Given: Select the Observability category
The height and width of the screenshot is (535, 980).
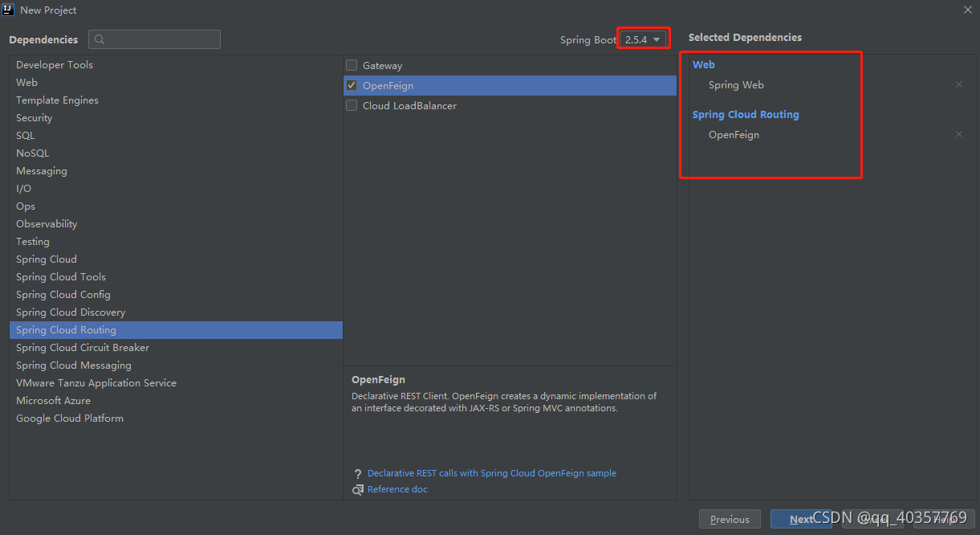Looking at the screenshot, I should 176,224.
